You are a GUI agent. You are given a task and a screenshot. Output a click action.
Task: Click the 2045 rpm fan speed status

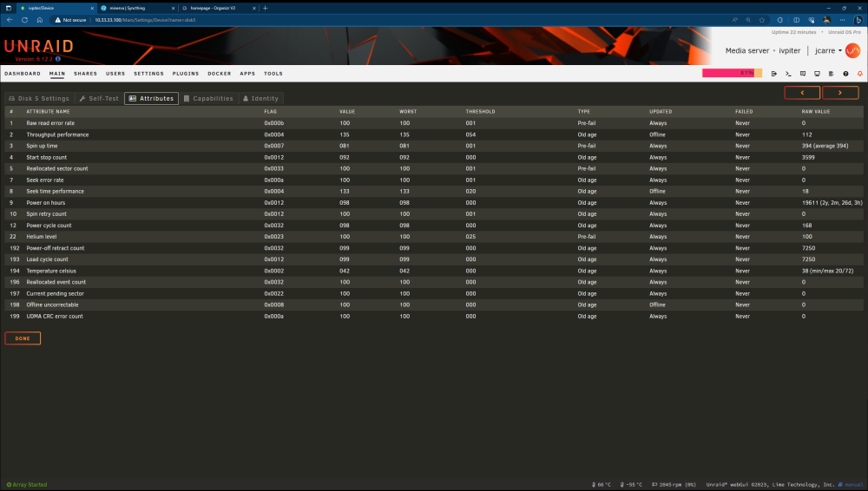674,484
